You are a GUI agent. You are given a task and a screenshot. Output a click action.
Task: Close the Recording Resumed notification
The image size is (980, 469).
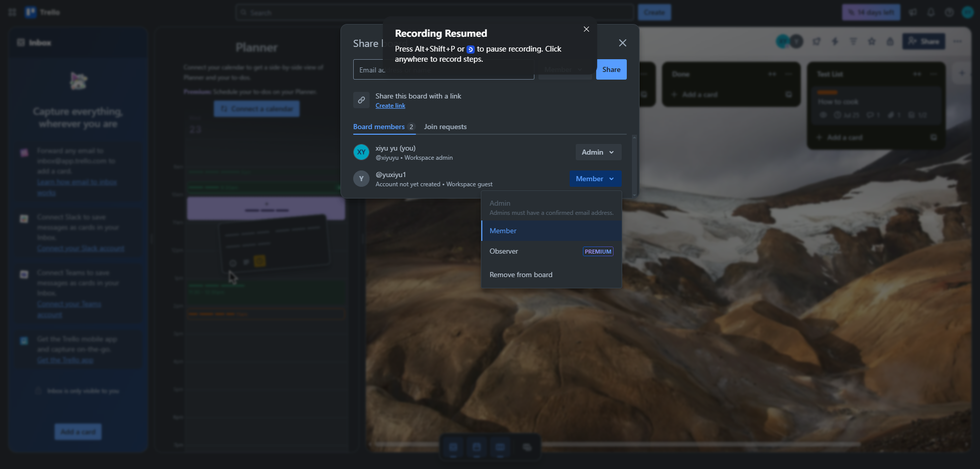(586, 29)
